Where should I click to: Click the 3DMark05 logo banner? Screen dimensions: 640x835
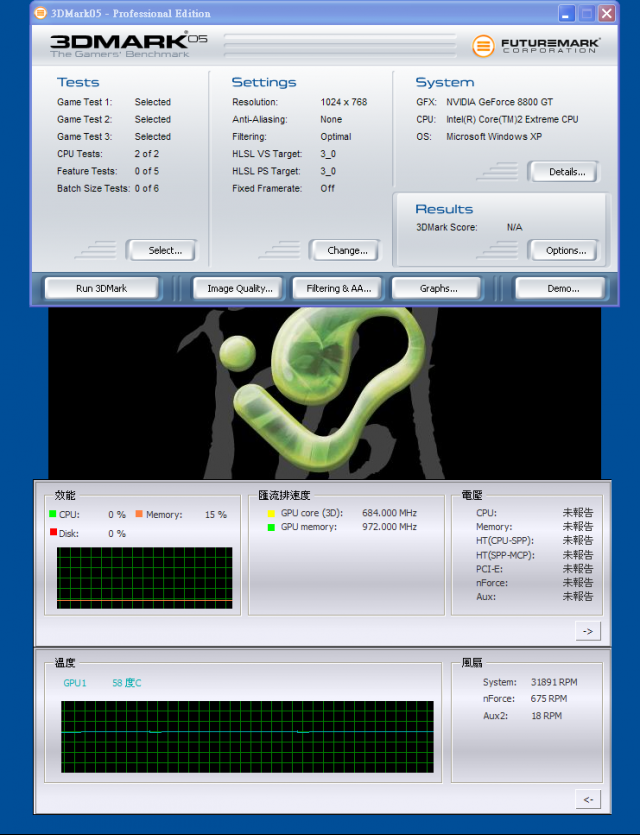pyautogui.click(x=128, y=45)
